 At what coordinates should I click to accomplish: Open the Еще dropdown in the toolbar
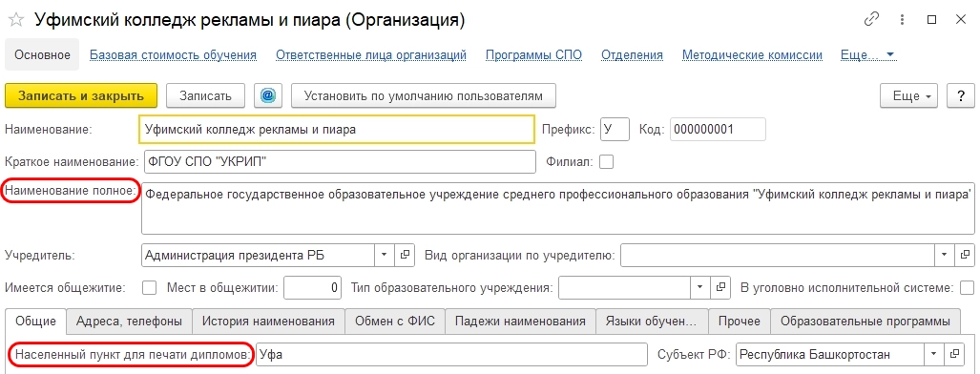[x=908, y=95]
